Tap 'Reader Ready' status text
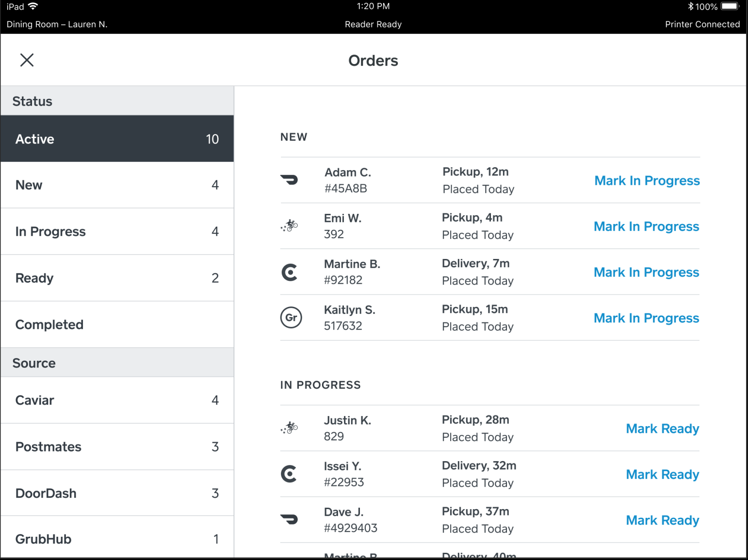This screenshot has width=748, height=560. tap(373, 24)
